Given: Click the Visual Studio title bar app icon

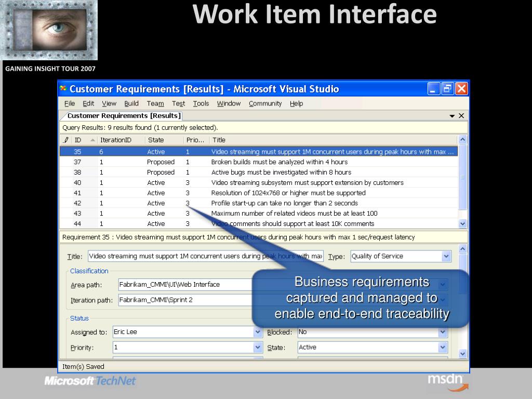Looking at the screenshot, I should pyautogui.click(x=63, y=88).
